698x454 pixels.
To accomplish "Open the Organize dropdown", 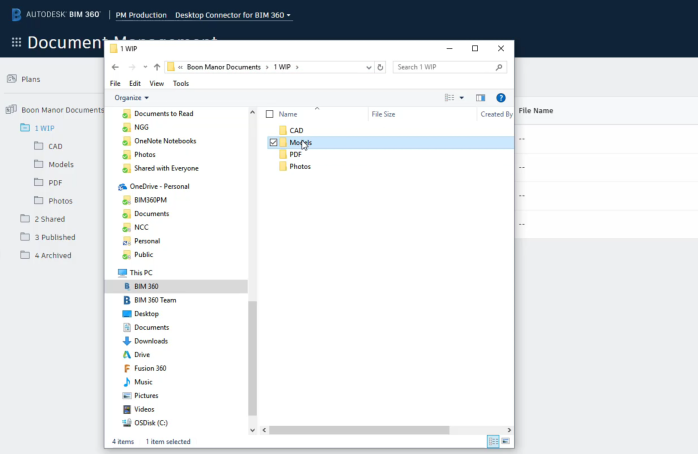I will tap(131, 98).
